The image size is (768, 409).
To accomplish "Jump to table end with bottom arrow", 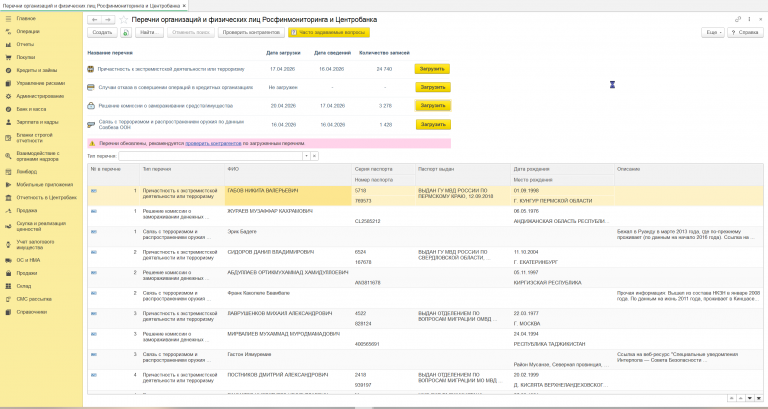I will [759, 398].
